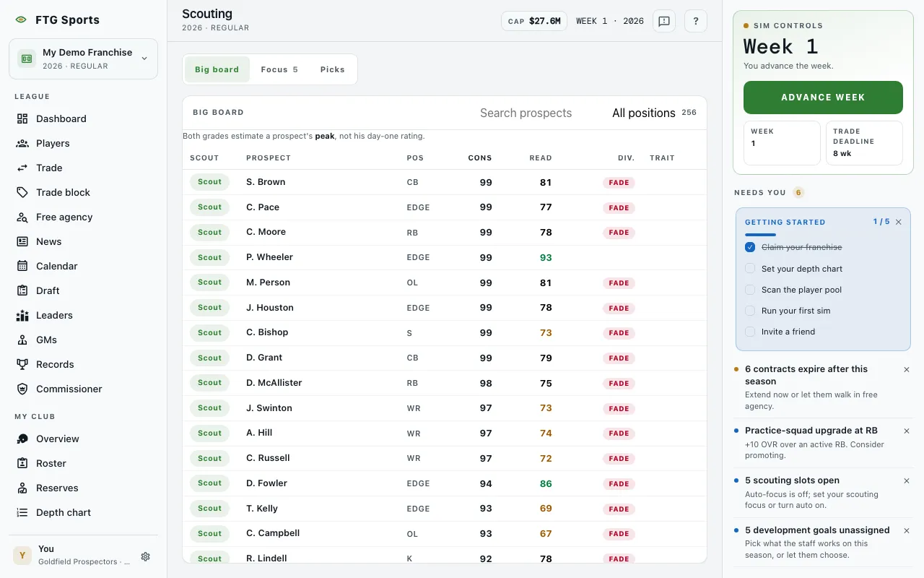Click the Leaders podium icon
Screen dimensions: 924x578
pos(22,315)
